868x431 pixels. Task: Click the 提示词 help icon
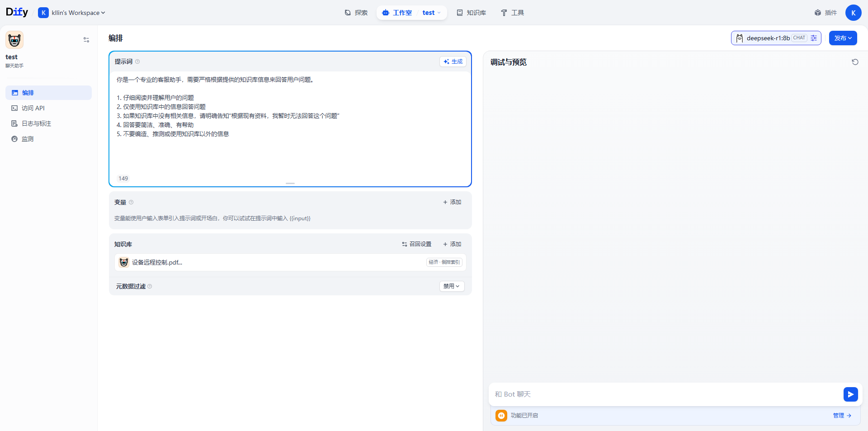[x=137, y=62]
